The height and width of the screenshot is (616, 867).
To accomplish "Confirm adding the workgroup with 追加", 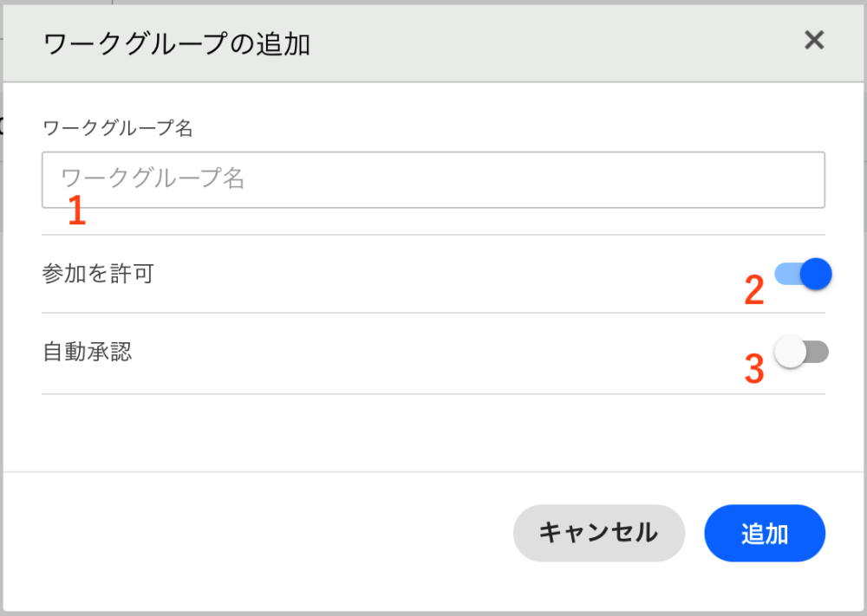I will pyautogui.click(x=764, y=533).
